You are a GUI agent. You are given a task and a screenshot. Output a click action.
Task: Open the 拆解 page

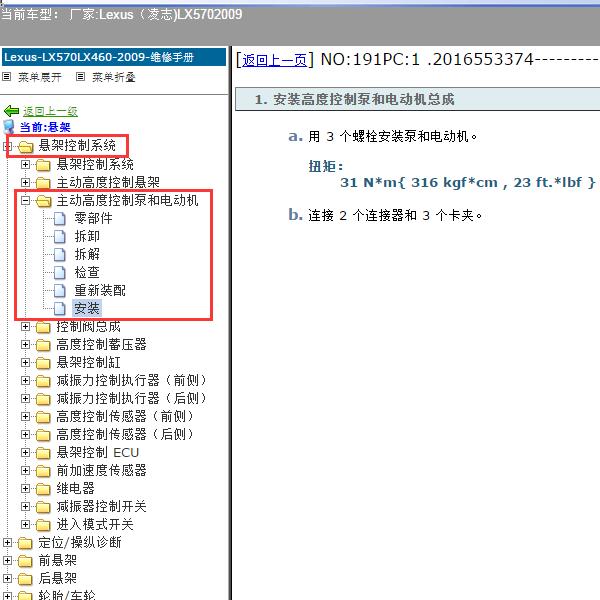click(x=87, y=254)
